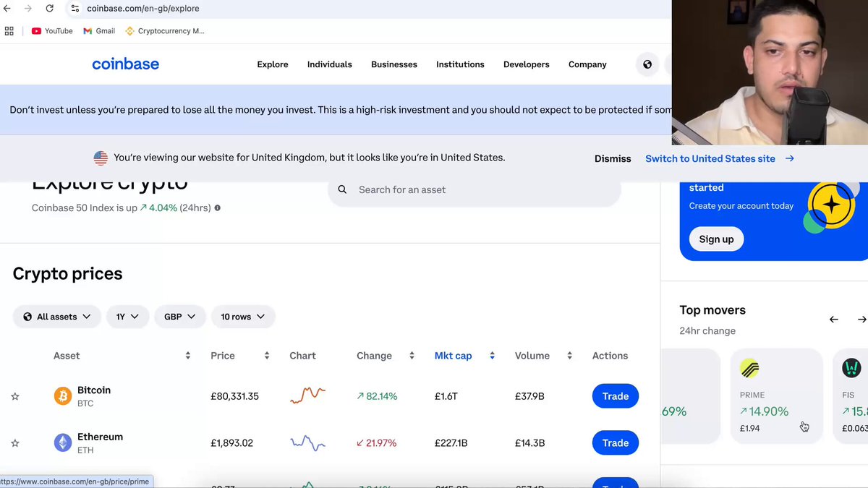The width and height of the screenshot is (868, 488).
Task: Click the FIS token icon
Action: tap(851, 369)
